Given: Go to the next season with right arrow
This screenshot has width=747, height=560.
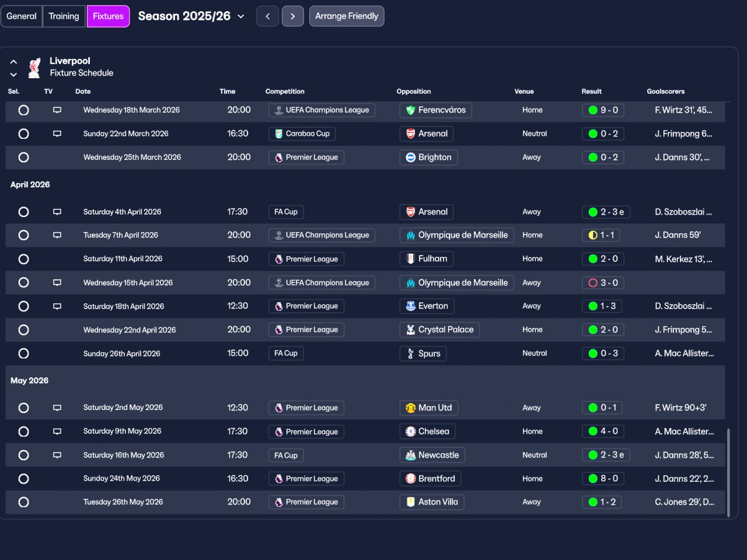Looking at the screenshot, I should 293,16.
